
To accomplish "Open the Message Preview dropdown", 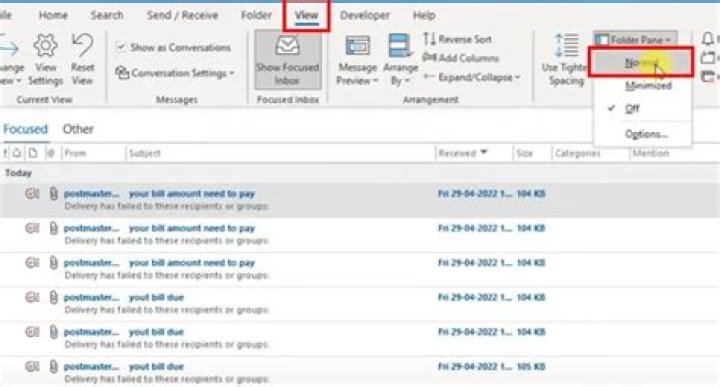I will click(x=357, y=60).
